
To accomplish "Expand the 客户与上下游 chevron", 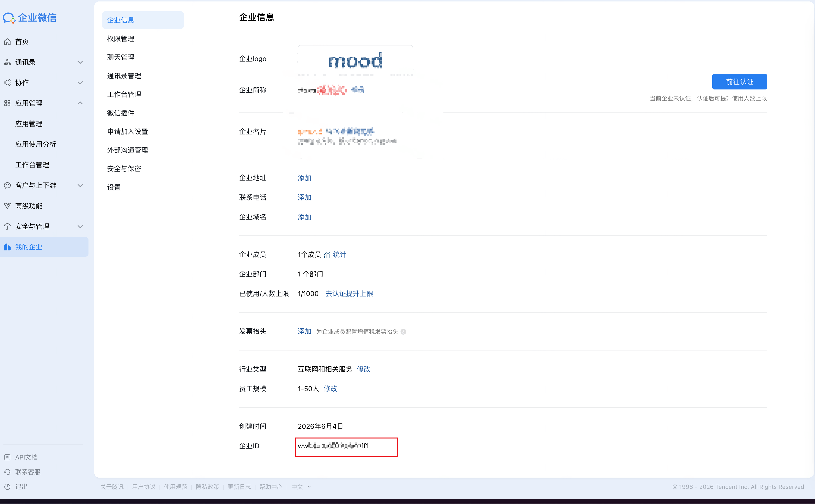I will (x=80, y=185).
